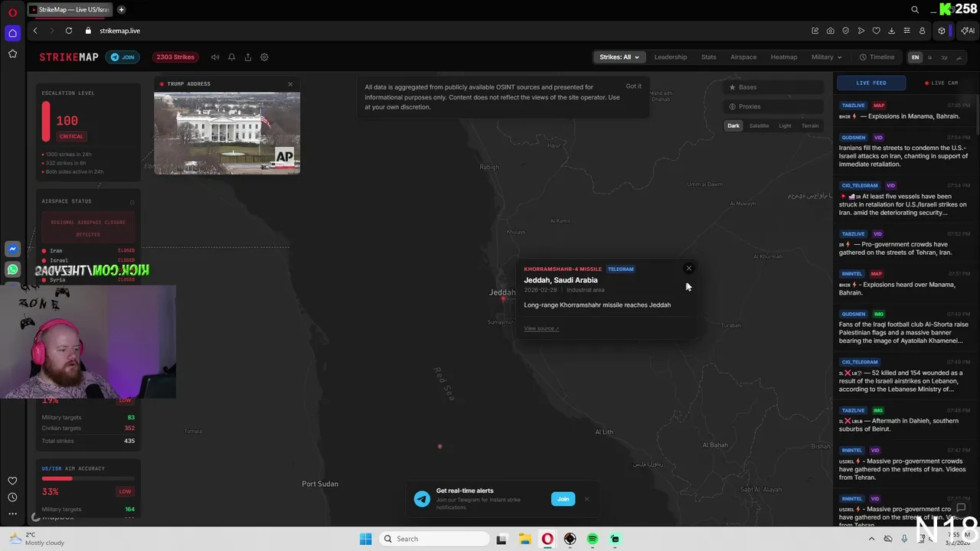980x551 pixels.
Task: Show hidden system tray icons
Action: coord(871,539)
